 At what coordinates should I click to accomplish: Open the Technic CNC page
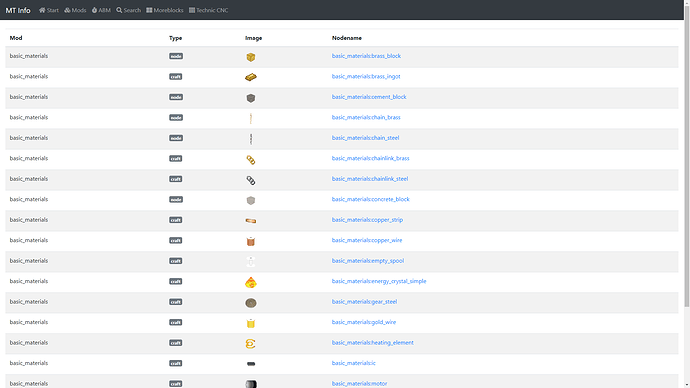[208, 10]
